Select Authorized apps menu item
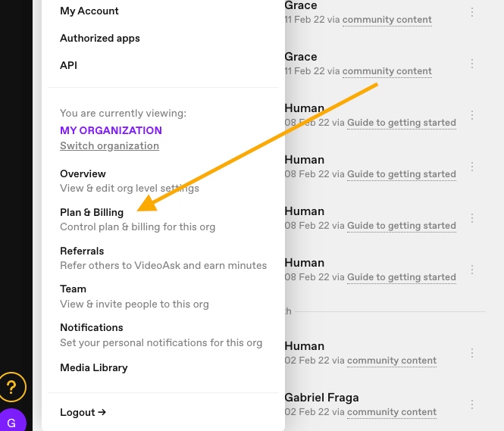 pyautogui.click(x=100, y=38)
